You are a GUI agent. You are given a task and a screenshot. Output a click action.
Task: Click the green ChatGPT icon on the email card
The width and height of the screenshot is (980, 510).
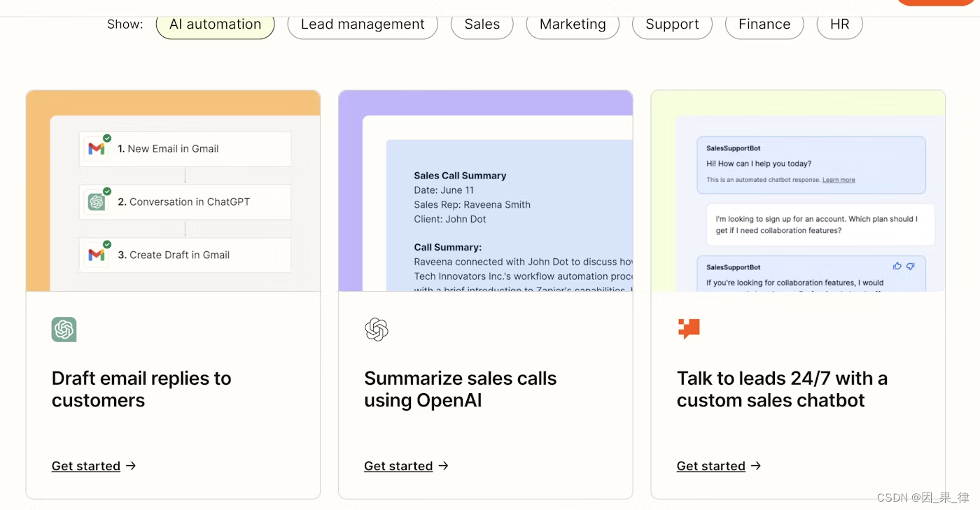[x=64, y=330]
